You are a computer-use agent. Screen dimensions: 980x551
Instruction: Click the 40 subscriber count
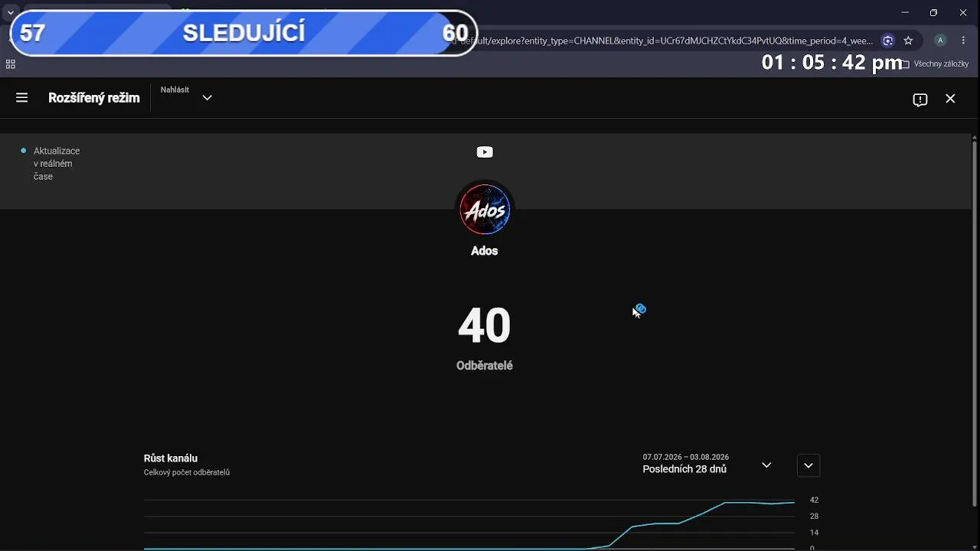tap(485, 326)
